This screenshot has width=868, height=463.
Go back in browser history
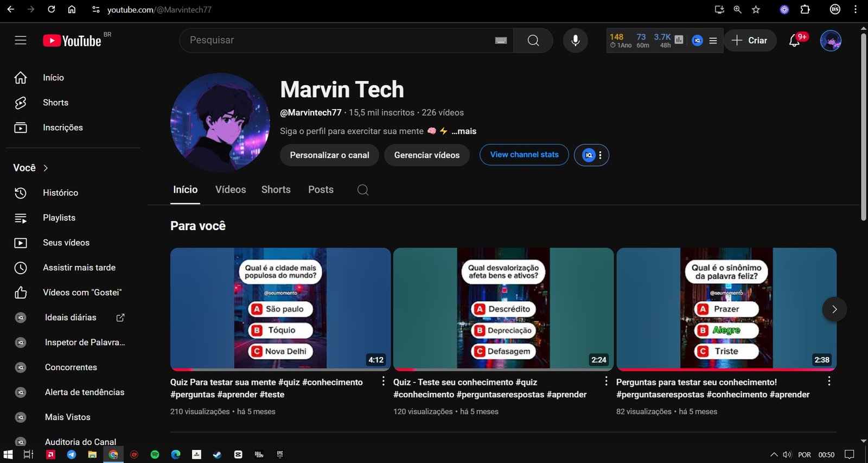[x=10, y=9]
